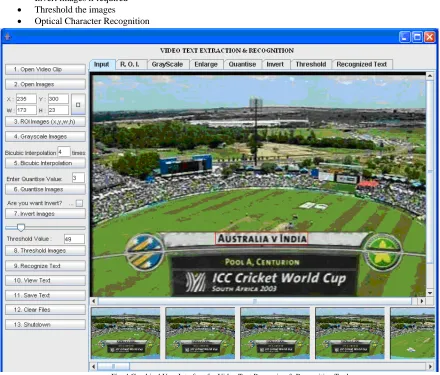Open the Quantise tab
This screenshot has width=440, height=375.
click(243, 64)
